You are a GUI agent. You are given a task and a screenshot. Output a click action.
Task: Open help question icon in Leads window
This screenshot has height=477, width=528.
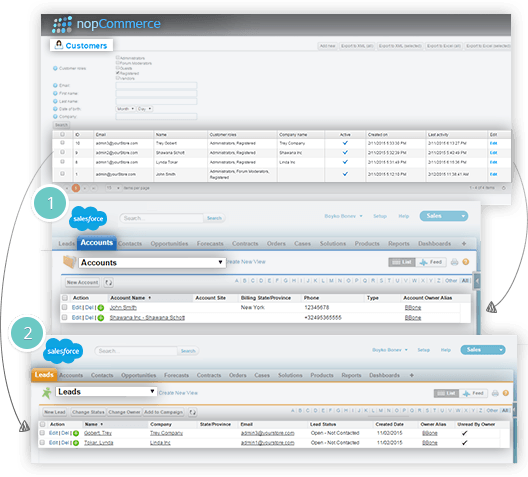click(506, 393)
